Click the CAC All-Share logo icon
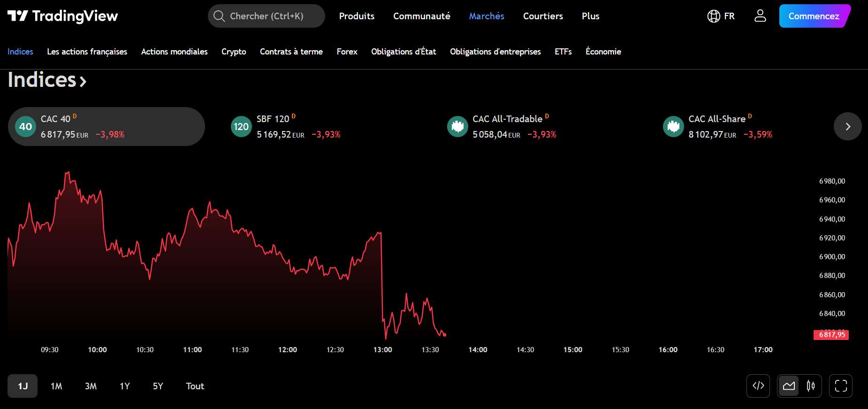 pyautogui.click(x=673, y=126)
